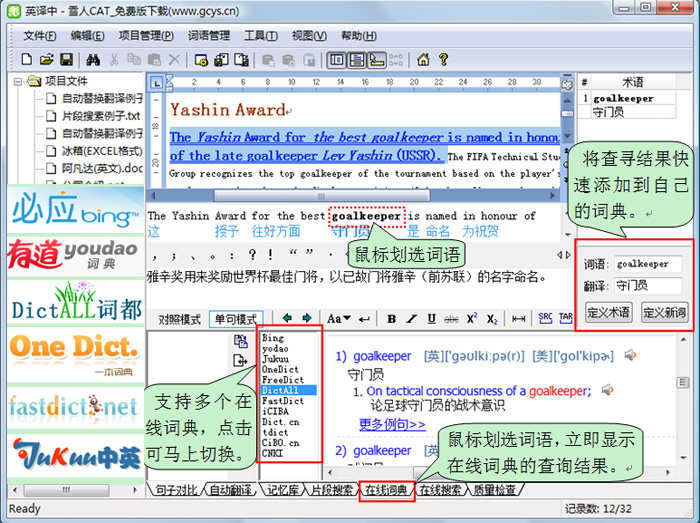Click the superscript X² icon
The width and height of the screenshot is (700, 523).
471,319
